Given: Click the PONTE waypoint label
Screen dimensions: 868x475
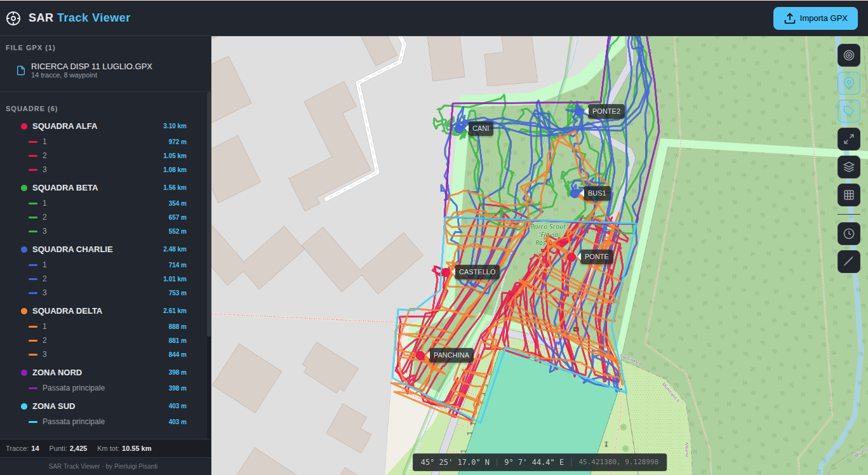Looking at the screenshot, I should click(597, 257).
